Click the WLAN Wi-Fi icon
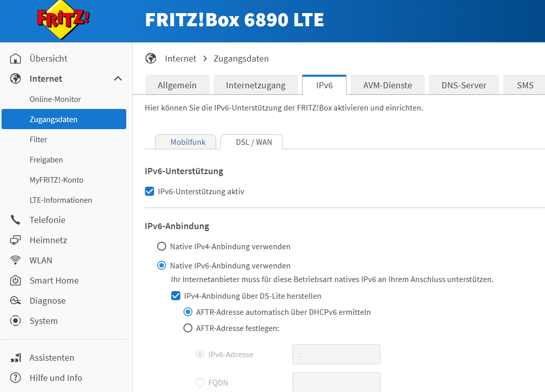The image size is (545, 392). pyautogui.click(x=15, y=260)
